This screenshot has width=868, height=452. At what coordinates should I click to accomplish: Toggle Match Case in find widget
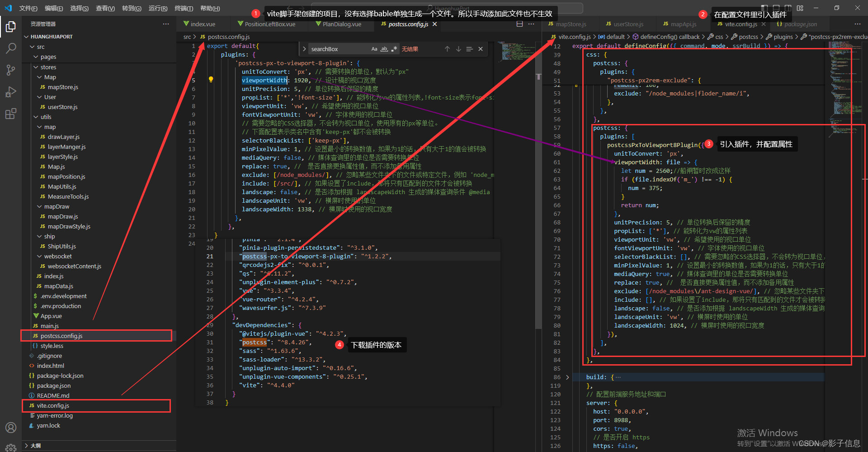[374, 49]
